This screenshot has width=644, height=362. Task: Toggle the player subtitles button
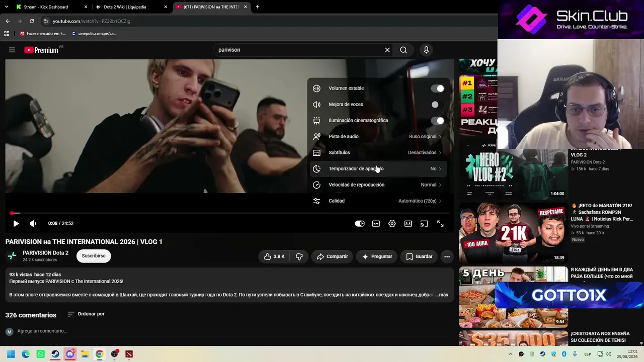click(376, 224)
